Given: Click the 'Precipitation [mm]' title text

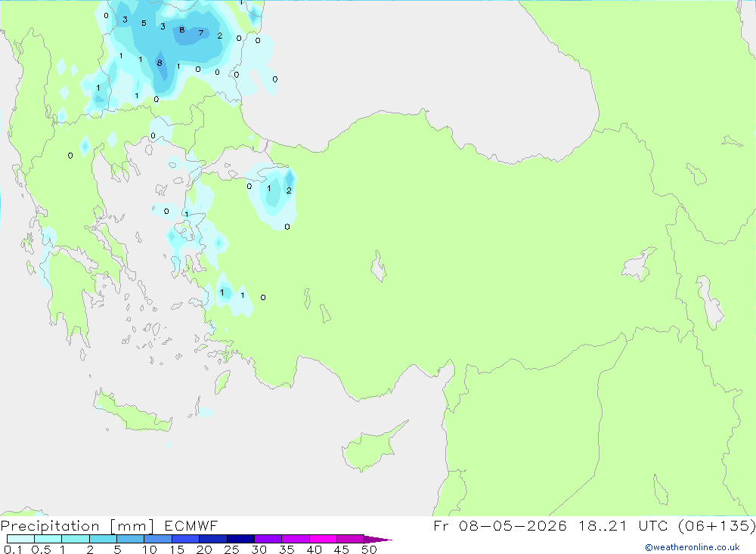Looking at the screenshot, I should click(77, 526).
